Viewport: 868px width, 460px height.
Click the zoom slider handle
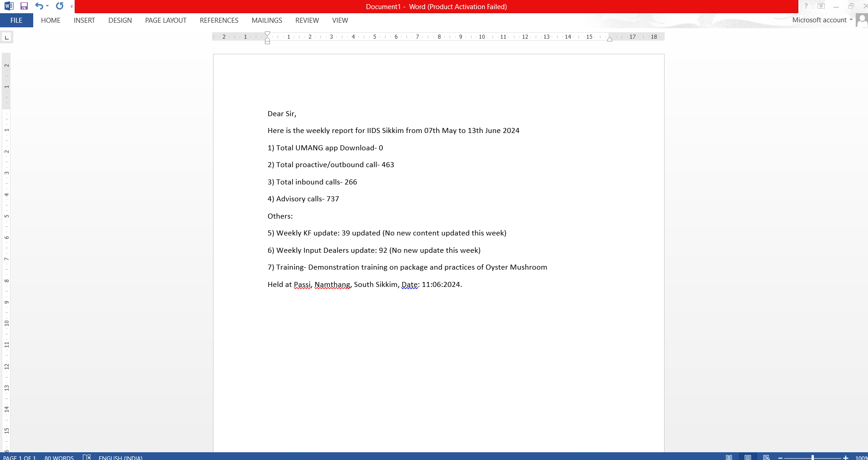click(812, 457)
